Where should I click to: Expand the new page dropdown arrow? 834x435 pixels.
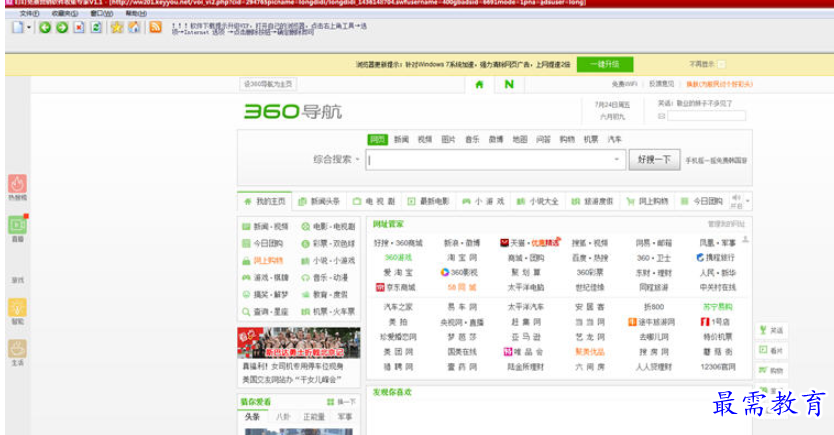click(29, 28)
